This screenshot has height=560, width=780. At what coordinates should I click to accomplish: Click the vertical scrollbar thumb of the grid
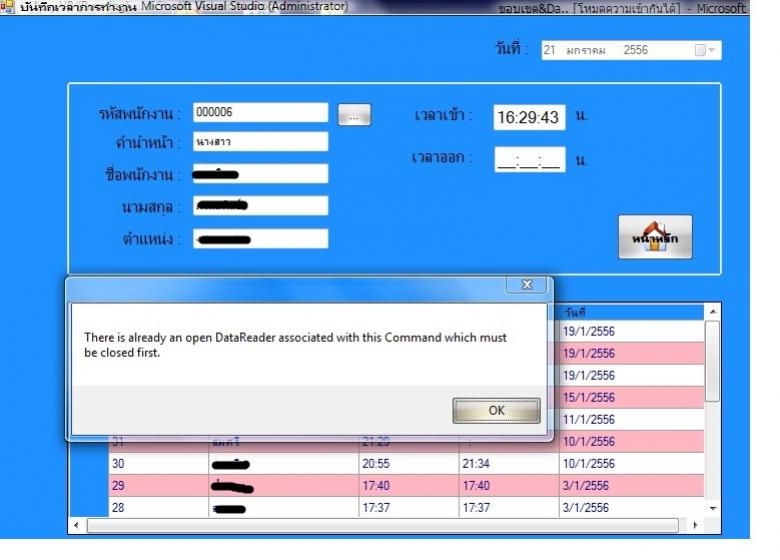712,361
